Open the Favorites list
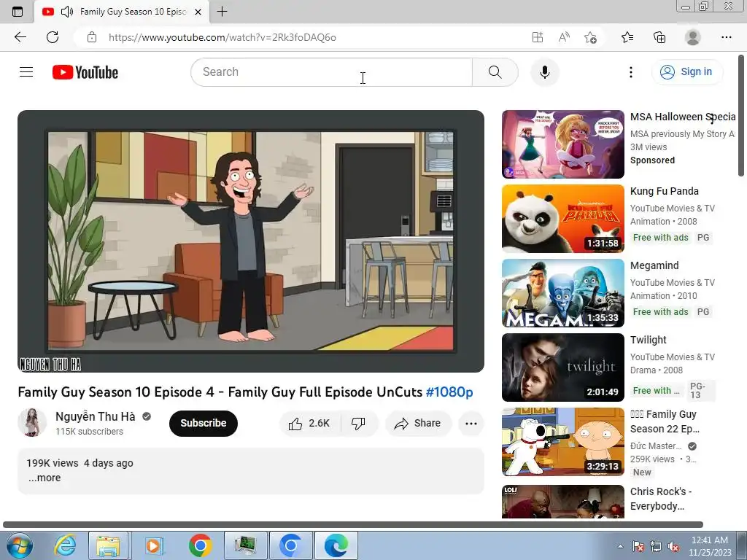Viewport: 747px width, 560px height. point(627,37)
